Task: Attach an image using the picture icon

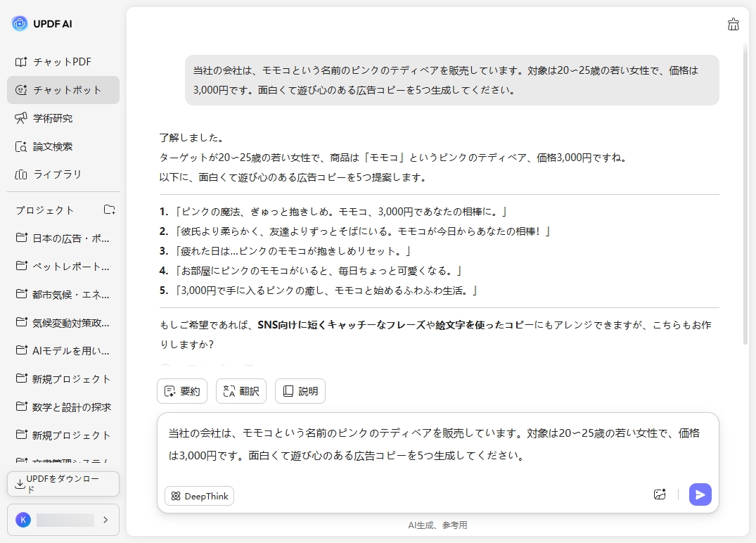Action: 660,494
